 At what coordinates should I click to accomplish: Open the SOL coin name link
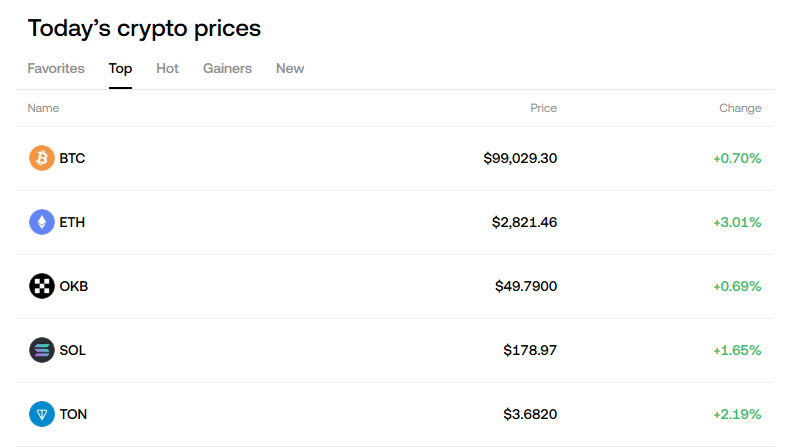click(x=73, y=350)
